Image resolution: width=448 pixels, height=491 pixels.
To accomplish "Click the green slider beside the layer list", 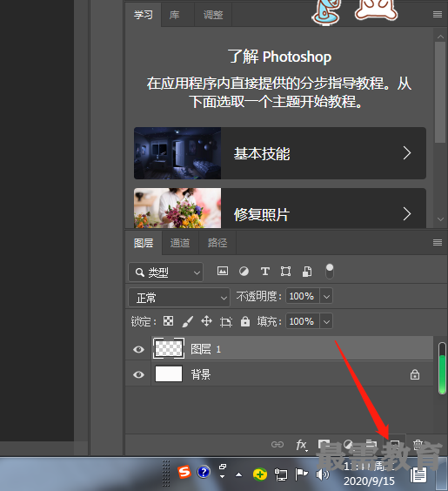I will 442,368.
